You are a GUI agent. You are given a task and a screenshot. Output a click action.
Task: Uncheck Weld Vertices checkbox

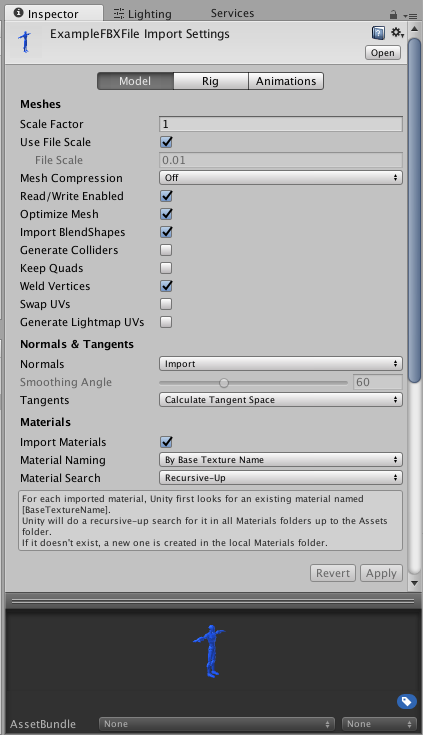[x=166, y=286]
